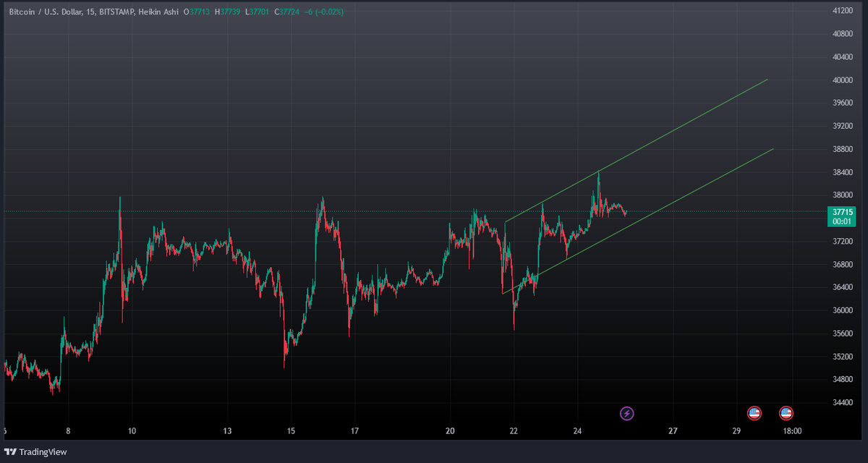Click the 18:00 label on time axis
The height and width of the screenshot is (463, 868).
[792, 431]
